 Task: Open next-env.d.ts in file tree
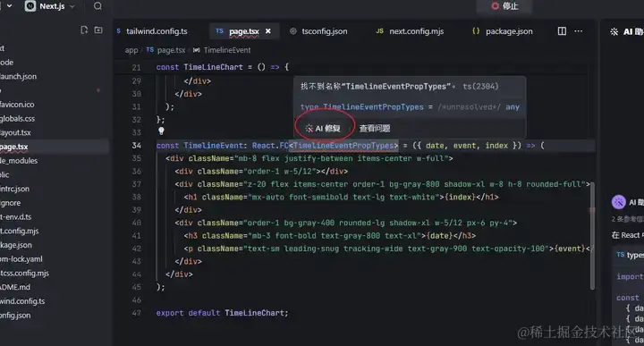[15, 216]
